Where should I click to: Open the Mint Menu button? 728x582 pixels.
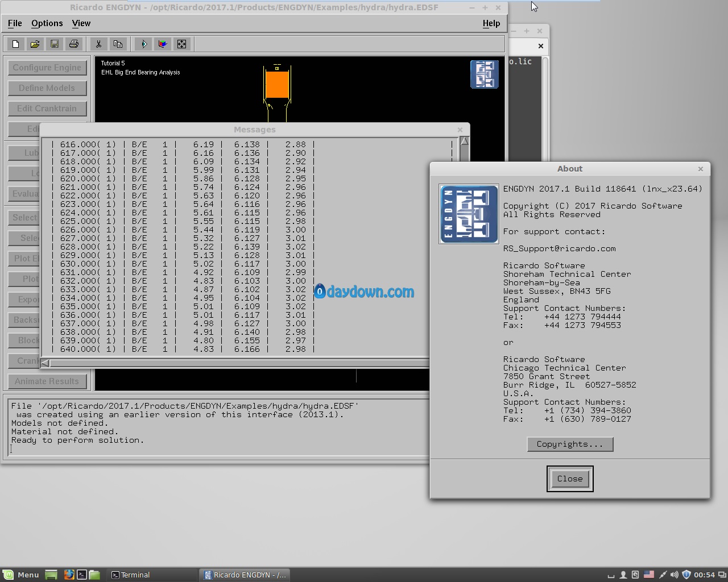(x=21, y=575)
